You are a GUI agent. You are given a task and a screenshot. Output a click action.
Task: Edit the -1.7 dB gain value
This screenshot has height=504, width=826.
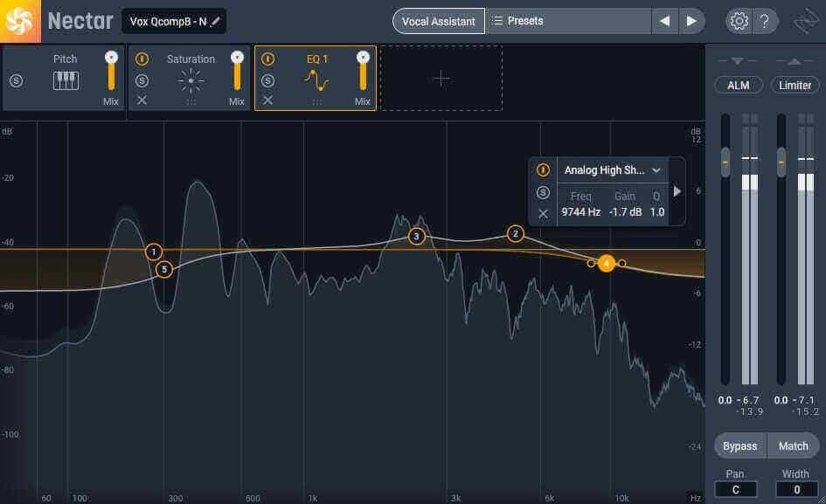pos(625,211)
